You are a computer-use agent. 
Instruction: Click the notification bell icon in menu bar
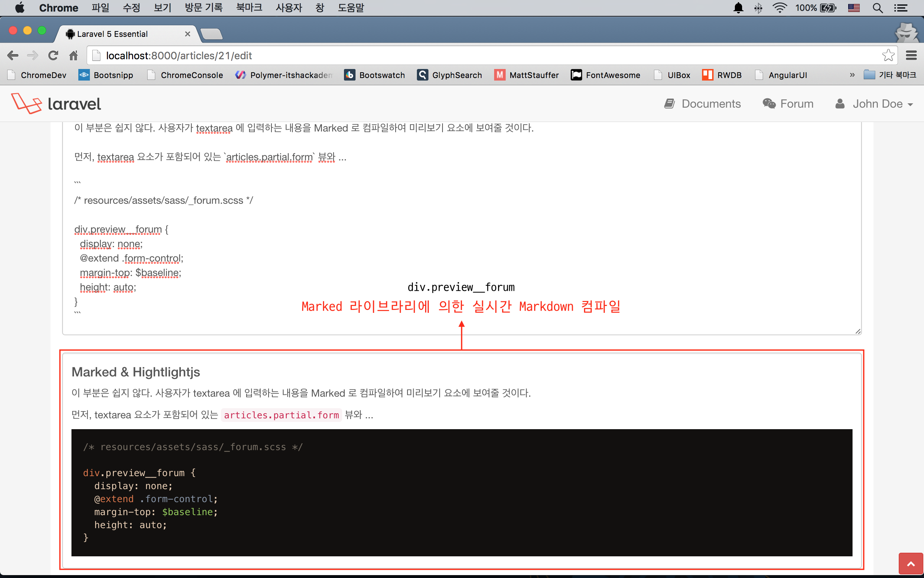[738, 8]
